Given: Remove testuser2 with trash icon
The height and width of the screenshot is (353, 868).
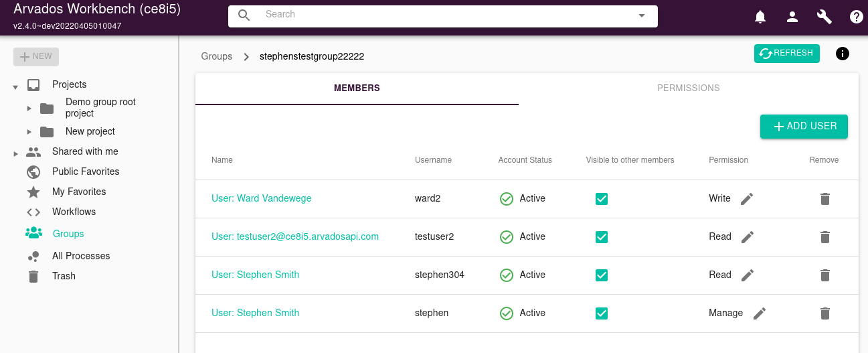Looking at the screenshot, I should tap(825, 237).
